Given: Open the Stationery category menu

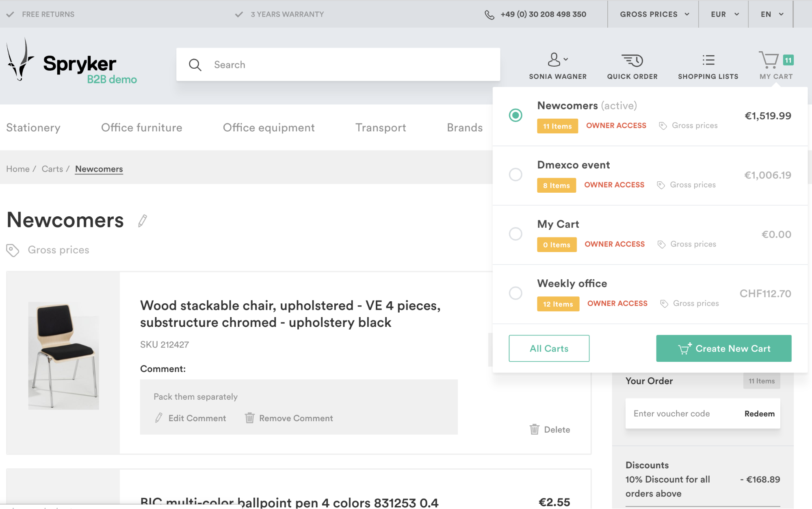Looking at the screenshot, I should tap(33, 128).
